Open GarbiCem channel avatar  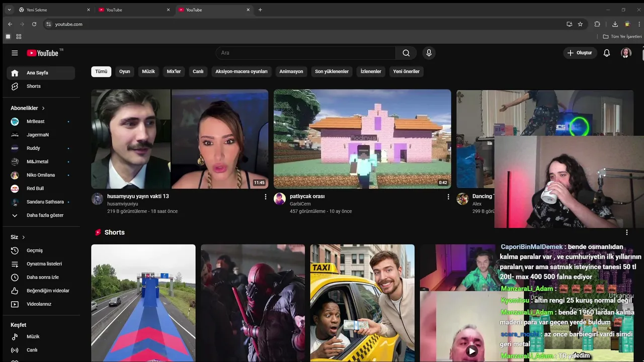[x=280, y=199]
